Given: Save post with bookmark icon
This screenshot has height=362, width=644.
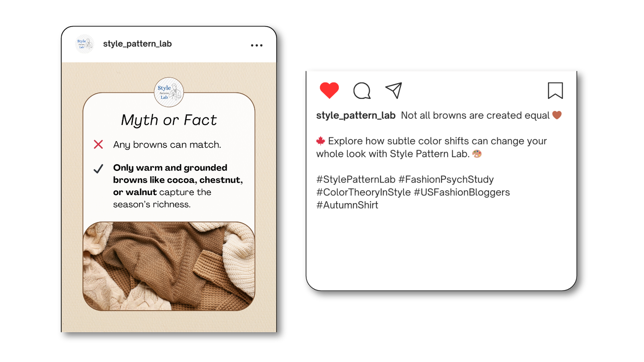Looking at the screenshot, I should point(555,90).
